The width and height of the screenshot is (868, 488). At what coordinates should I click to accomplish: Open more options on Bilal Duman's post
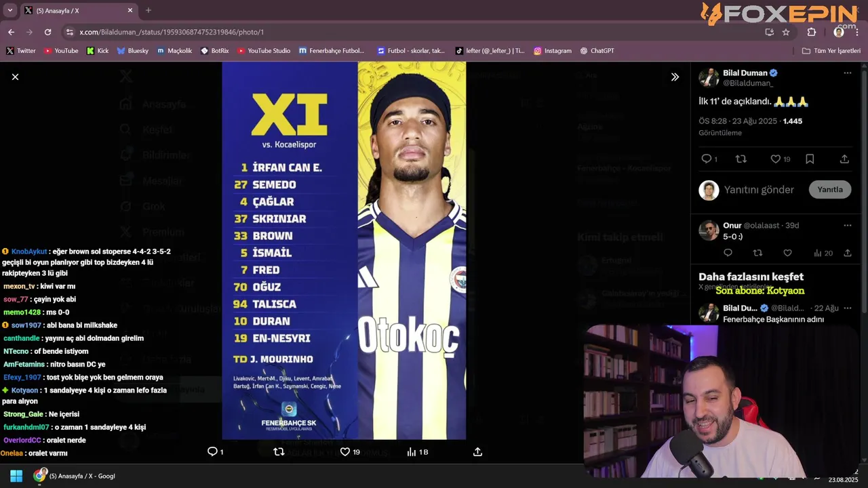[x=847, y=73]
